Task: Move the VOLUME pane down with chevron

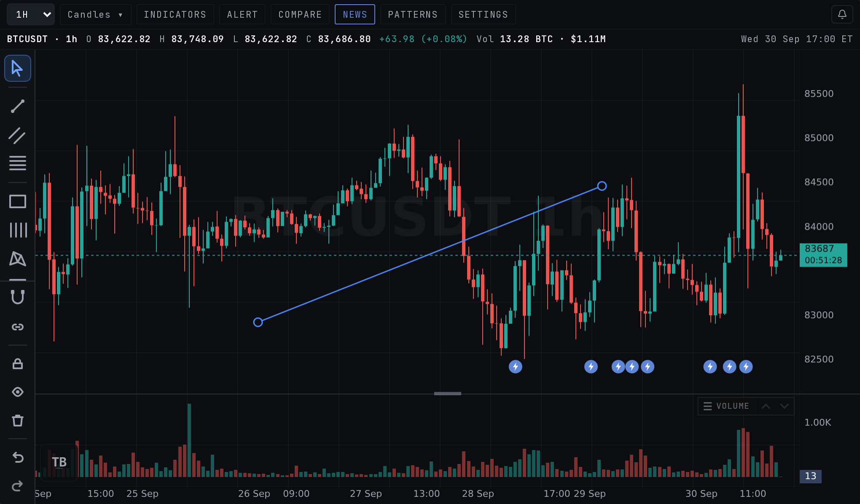Action: click(784, 406)
